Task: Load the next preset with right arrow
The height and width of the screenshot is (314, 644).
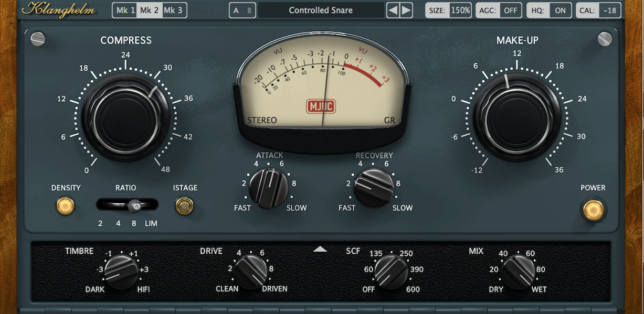Action: pos(406,10)
